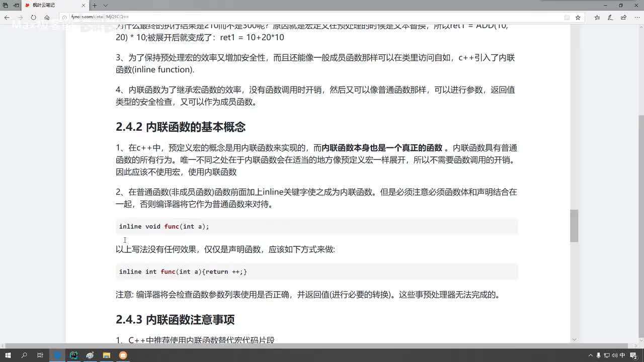Click the vertical scrollbar thumb
This screenshot has height=362, width=644.
(x=574, y=226)
